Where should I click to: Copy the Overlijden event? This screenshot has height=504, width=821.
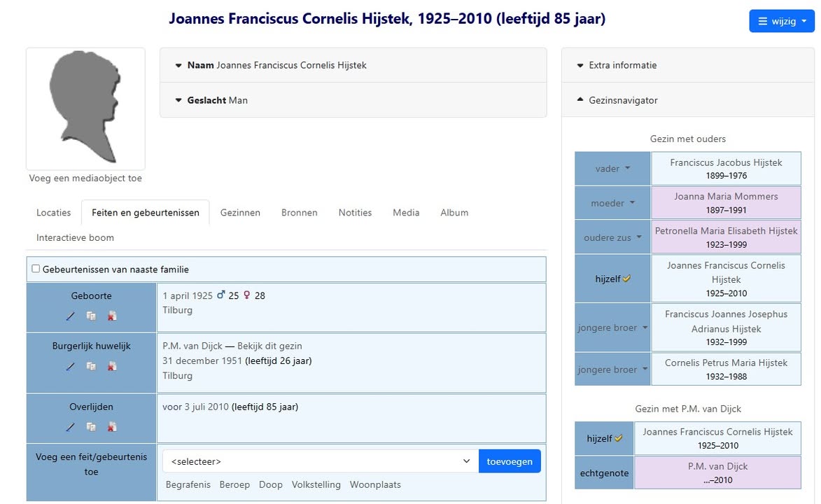coord(91,427)
